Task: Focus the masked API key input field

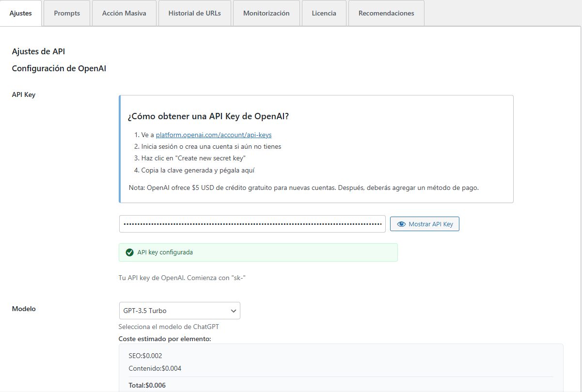Action: (252, 224)
